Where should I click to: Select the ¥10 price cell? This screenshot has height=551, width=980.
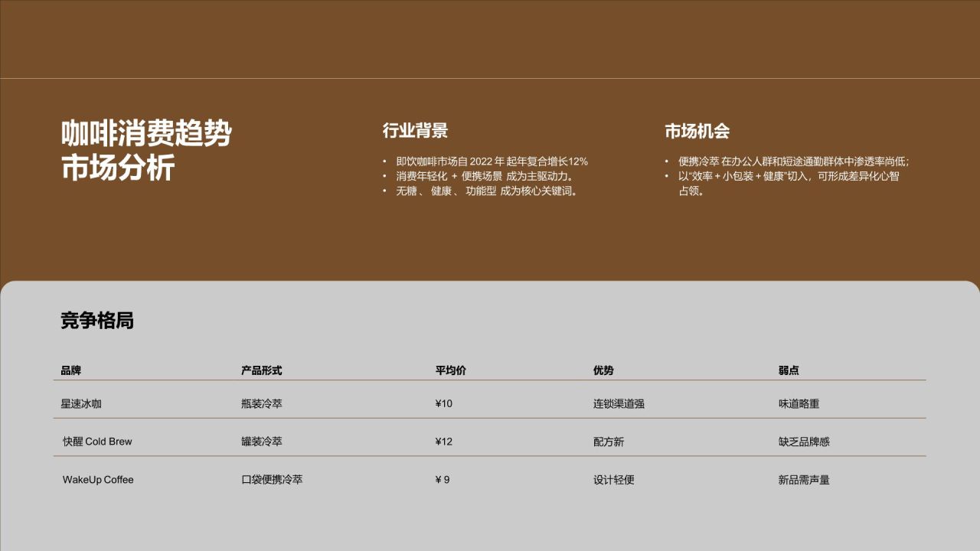pyautogui.click(x=444, y=403)
